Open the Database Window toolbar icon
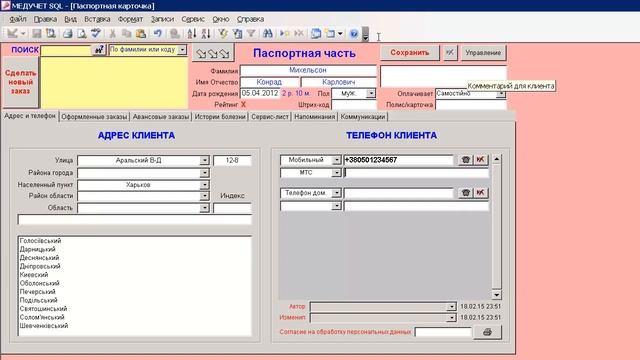 (316, 33)
